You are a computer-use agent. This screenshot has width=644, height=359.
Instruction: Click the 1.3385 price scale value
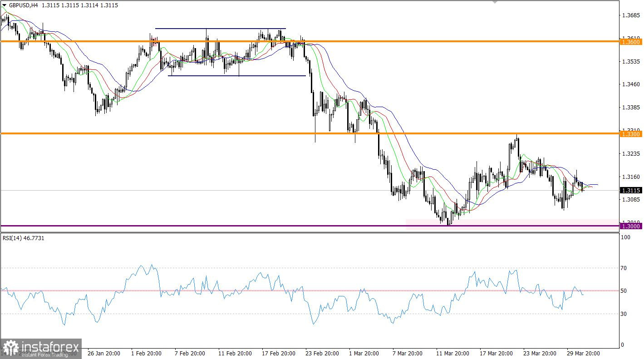[x=631, y=108]
